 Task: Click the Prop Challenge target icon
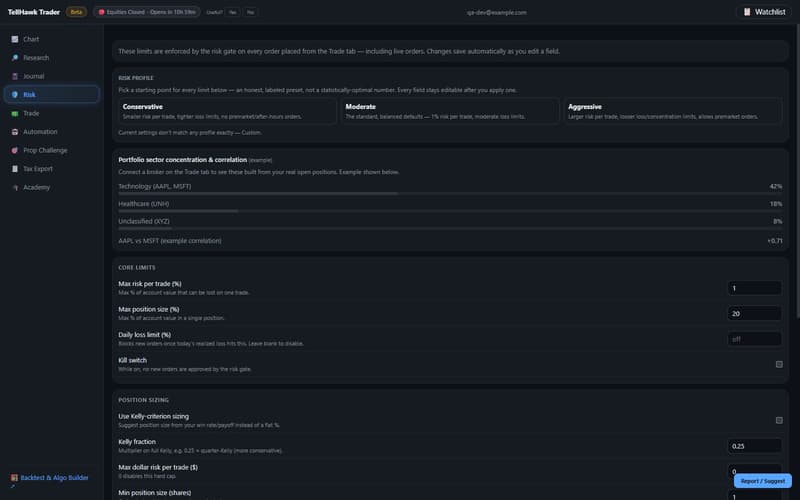[x=15, y=150]
